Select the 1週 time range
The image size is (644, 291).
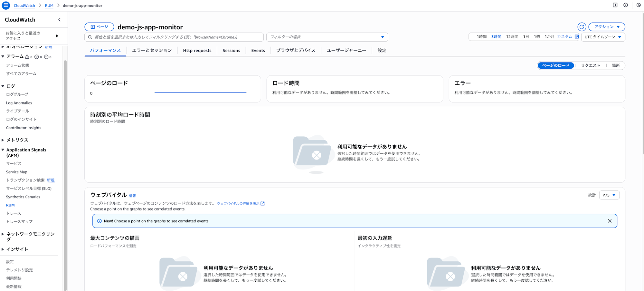pos(537,37)
